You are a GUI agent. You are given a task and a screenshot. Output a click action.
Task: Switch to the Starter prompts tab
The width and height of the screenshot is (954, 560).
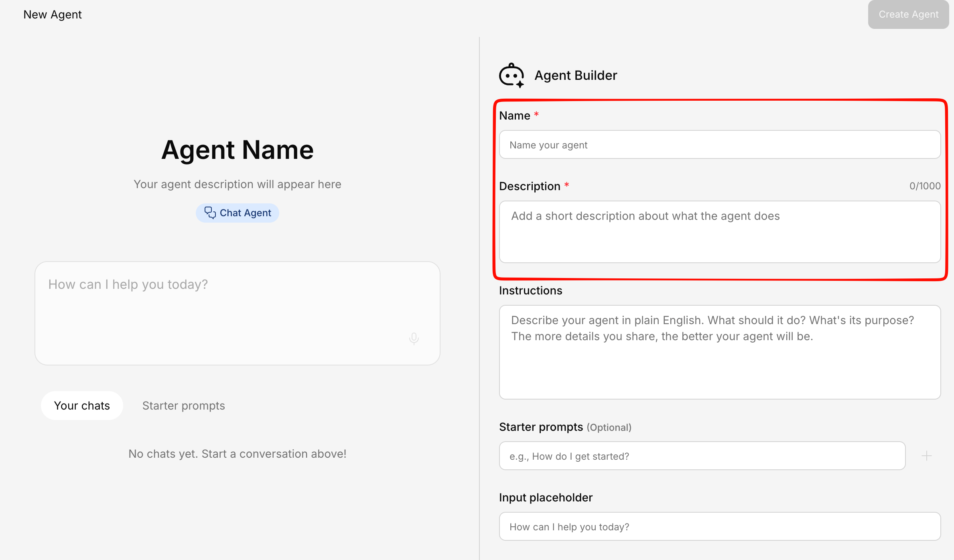(183, 406)
